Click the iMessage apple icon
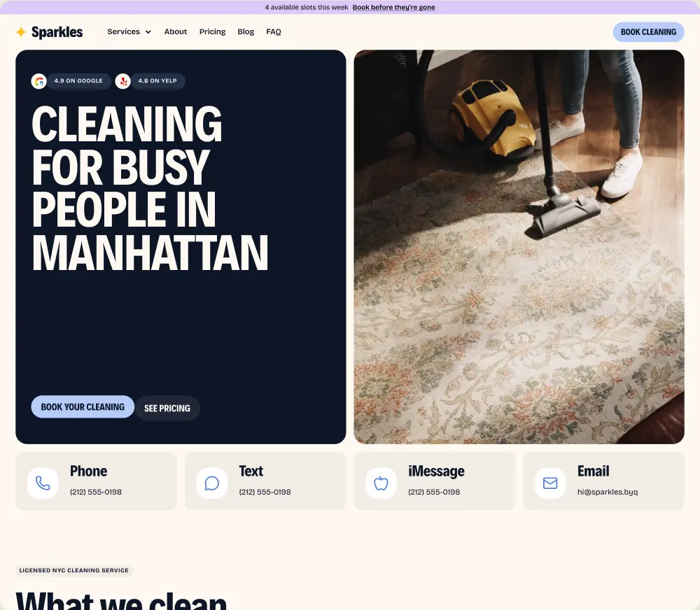The height and width of the screenshot is (610, 700). pyautogui.click(x=381, y=483)
